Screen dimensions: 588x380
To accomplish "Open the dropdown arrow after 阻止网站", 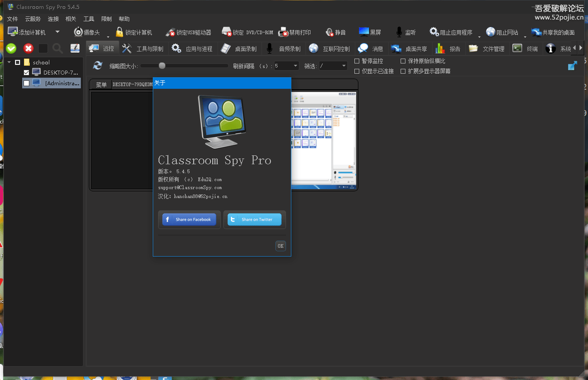I will [x=525, y=36].
